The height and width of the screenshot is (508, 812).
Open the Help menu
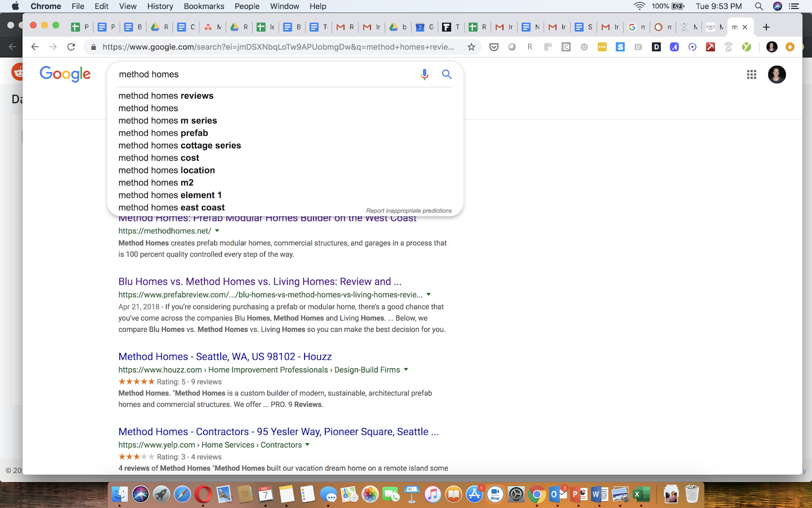tap(318, 6)
